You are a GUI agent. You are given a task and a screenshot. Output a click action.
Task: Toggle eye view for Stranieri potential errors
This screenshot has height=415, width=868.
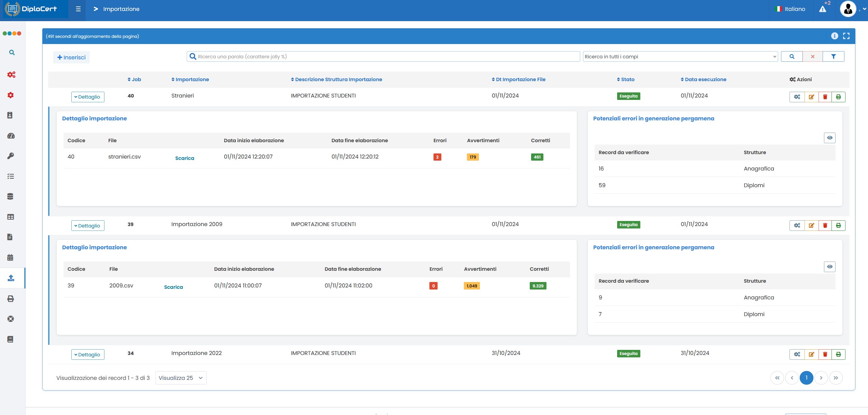(829, 138)
